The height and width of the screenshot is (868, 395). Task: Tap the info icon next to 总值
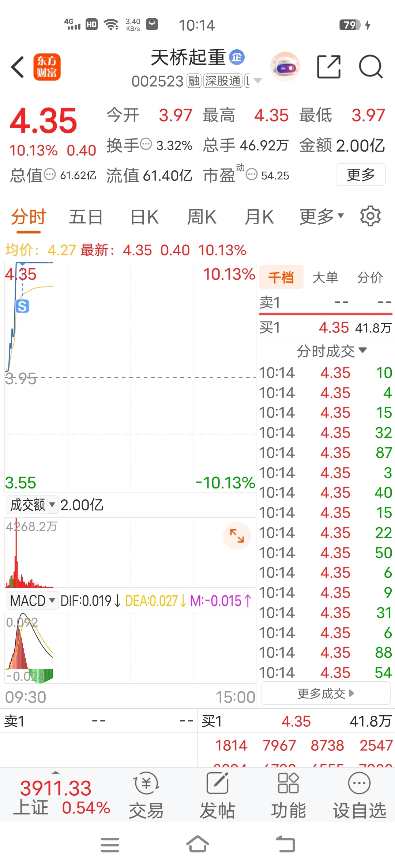tap(50, 174)
